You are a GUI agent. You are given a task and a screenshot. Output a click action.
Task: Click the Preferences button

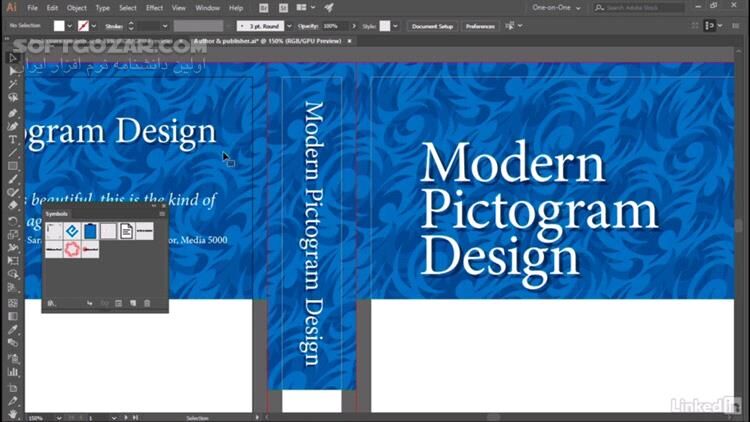click(x=480, y=25)
